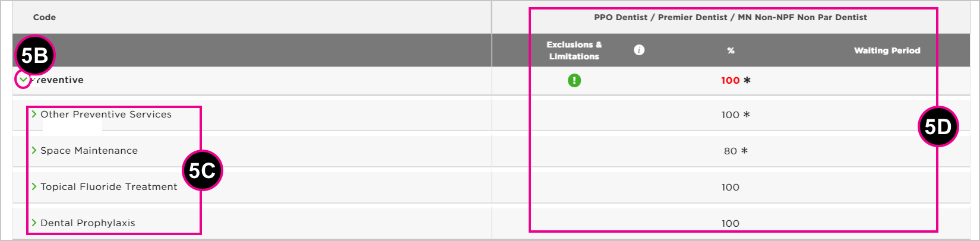This screenshot has width=980, height=241.
Task: Collapse the Preventive category chevron
Action: [x=23, y=80]
